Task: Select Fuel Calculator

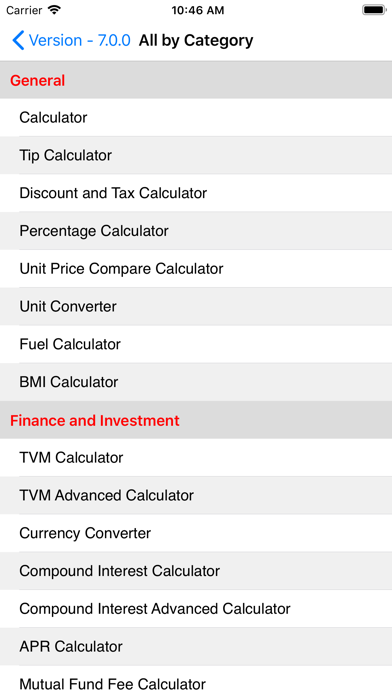Action: 196,344
